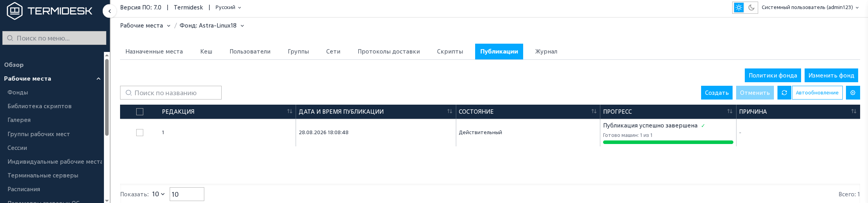Click the sidebar scrollbar up arrow

point(107,55)
